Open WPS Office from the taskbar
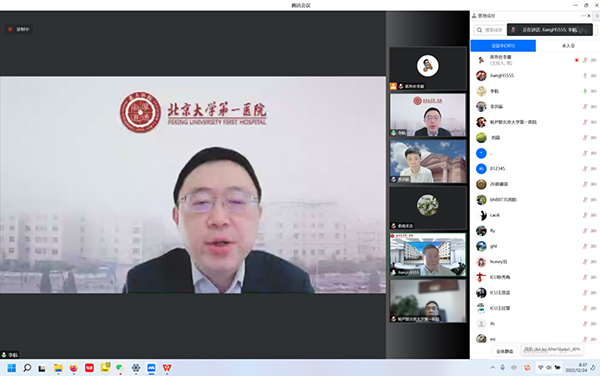Viewport: 600px width, 376px height. point(167,368)
